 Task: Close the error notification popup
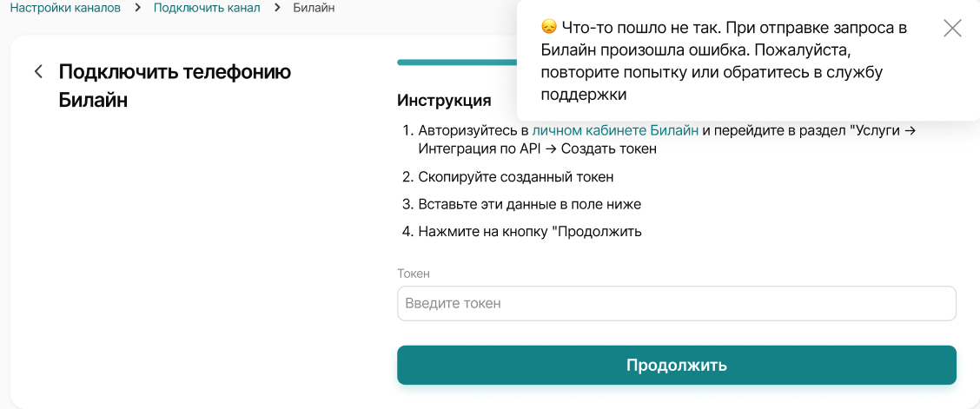(952, 28)
